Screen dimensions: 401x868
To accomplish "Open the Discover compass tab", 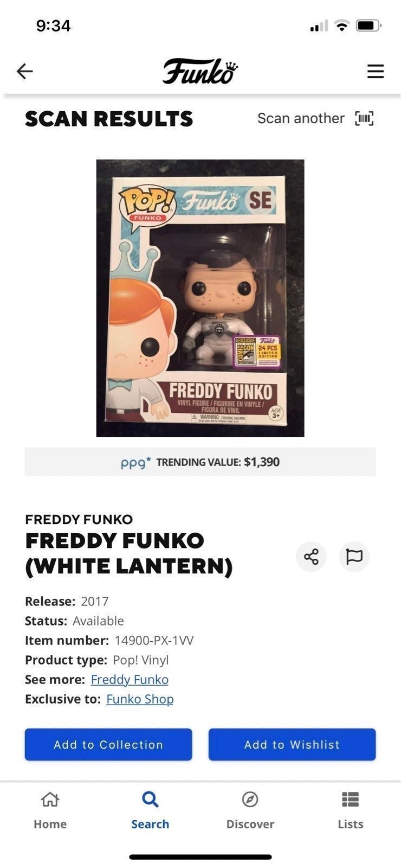I will [250, 810].
